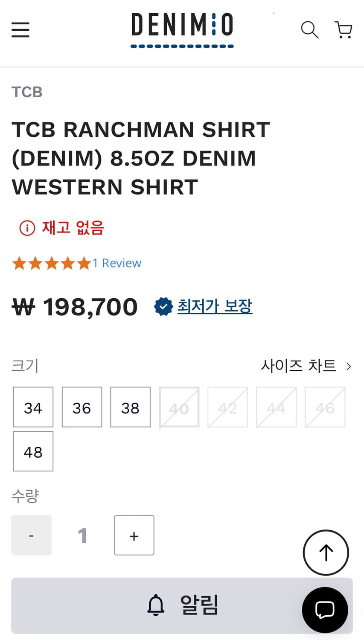
Task: Select size 48
Action: coord(33,451)
